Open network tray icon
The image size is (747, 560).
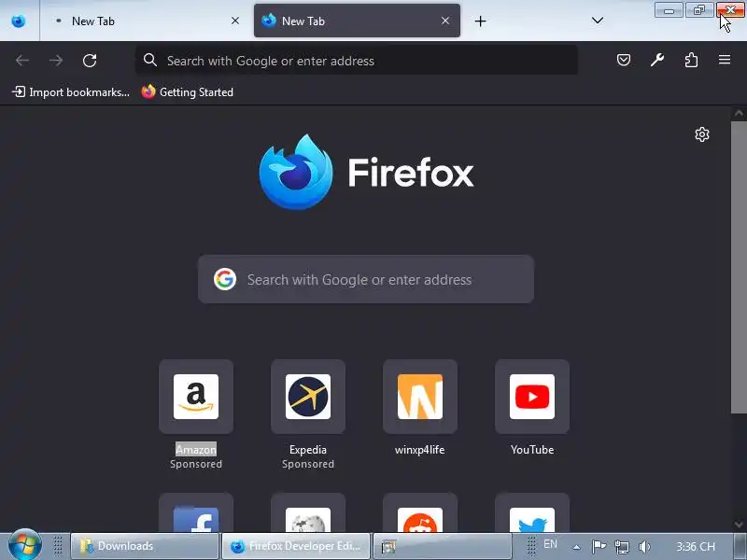click(621, 547)
